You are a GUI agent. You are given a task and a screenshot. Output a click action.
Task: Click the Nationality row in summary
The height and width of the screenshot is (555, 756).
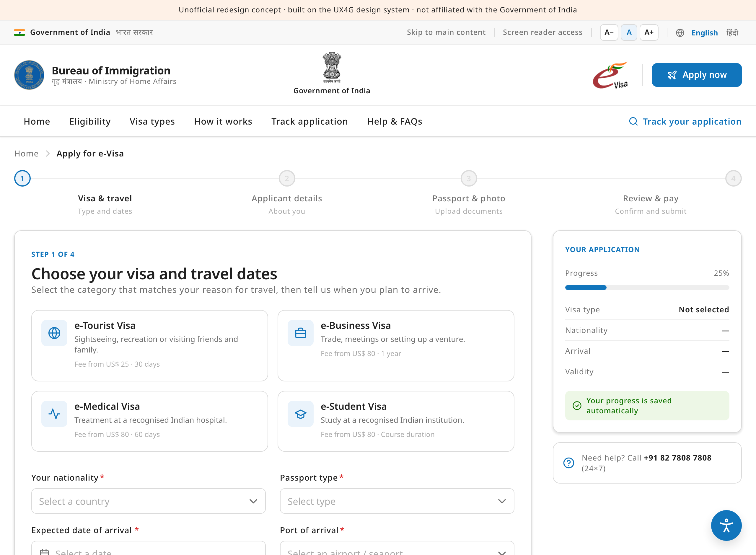(x=647, y=330)
